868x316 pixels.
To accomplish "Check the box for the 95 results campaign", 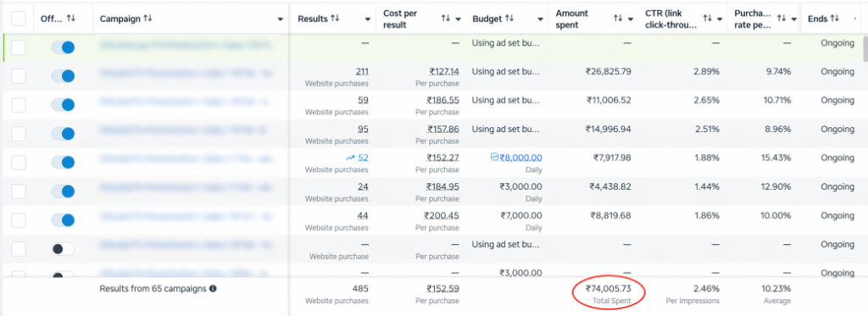I will [19, 133].
